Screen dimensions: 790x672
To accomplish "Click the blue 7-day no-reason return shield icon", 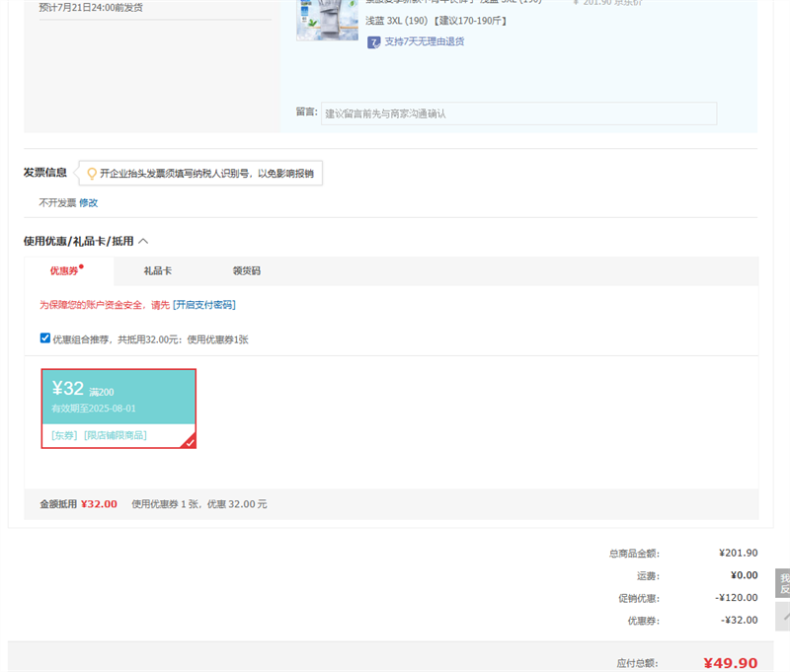I will [373, 41].
